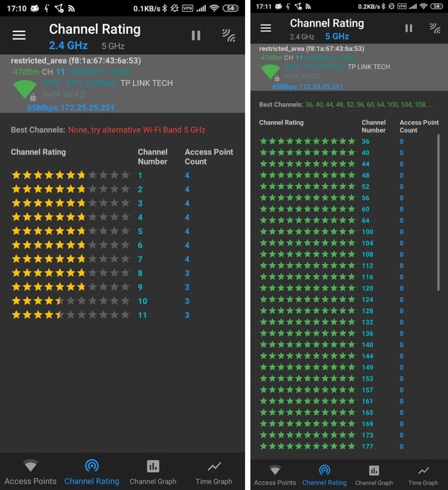
Task: Tap the VPN icon in left status bar
Action: point(188,8)
